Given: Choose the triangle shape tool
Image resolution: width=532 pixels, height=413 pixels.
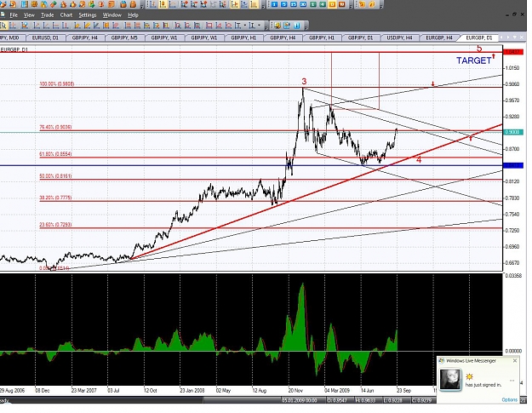Looking at the screenshot, I should 219,26.
